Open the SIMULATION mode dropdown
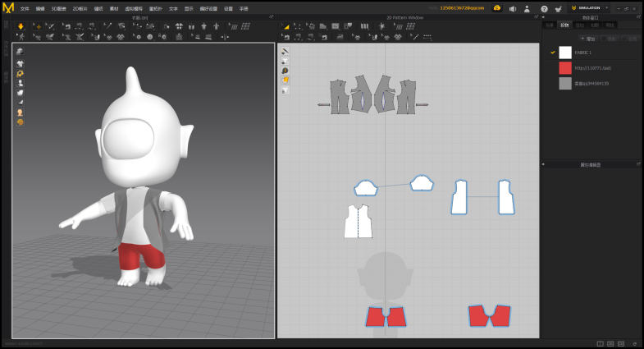The height and width of the screenshot is (349, 644). [x=591, y=8]
